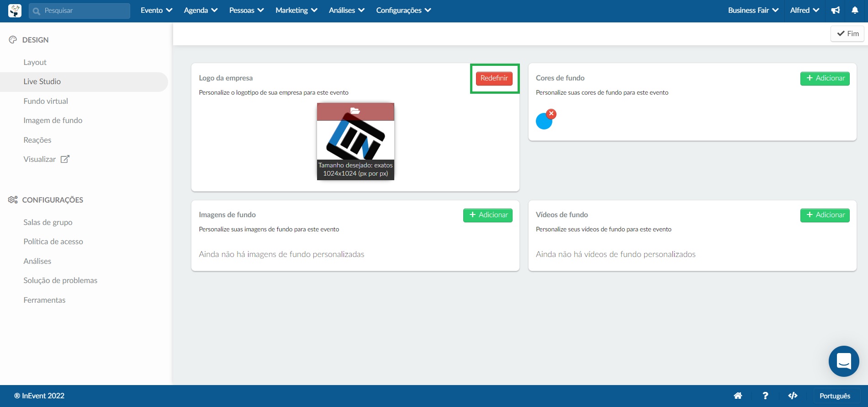Expand the Configurações top menu
The image size is (868, 407).
(x=403, y=10)
